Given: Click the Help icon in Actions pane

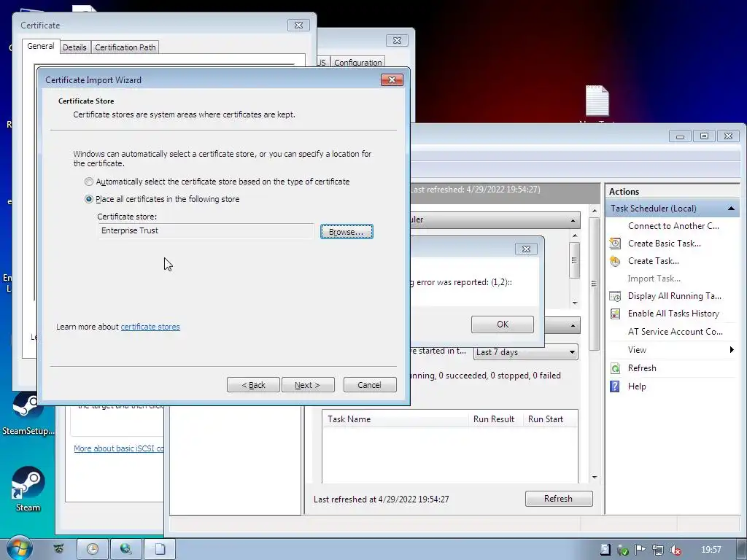Looking at the screenshot, I should point(615,386).
